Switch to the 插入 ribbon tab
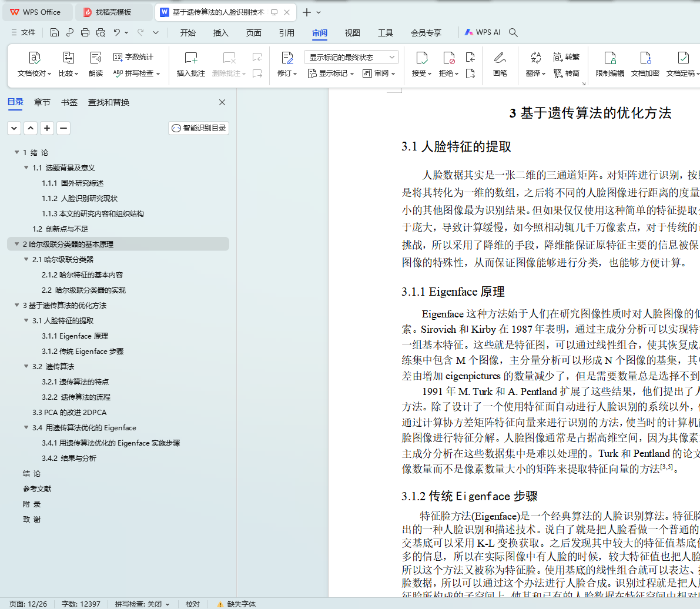 pos(220,32)
